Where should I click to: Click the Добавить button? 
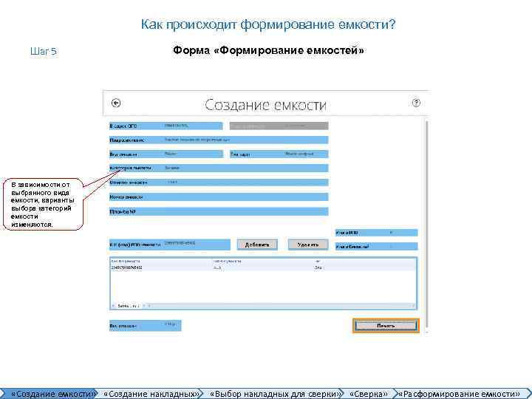tap(257, 245)
